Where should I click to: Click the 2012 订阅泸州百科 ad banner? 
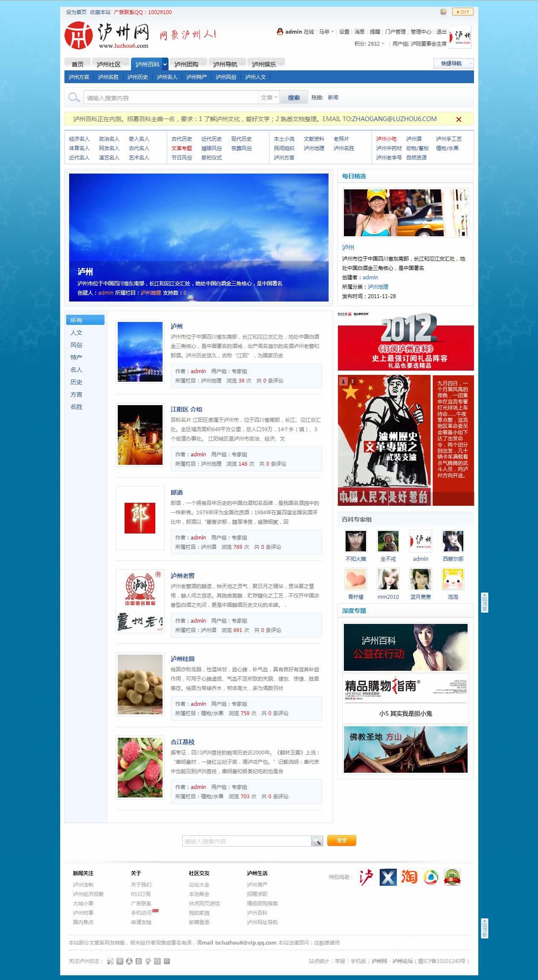pyautogui.click(x=406, y=342)
